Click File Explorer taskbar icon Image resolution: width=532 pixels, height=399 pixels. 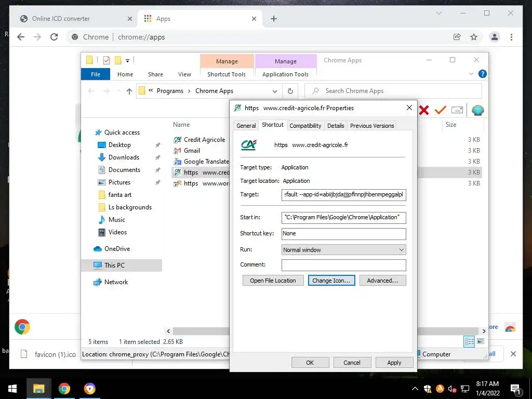click(x=38, y=389)
